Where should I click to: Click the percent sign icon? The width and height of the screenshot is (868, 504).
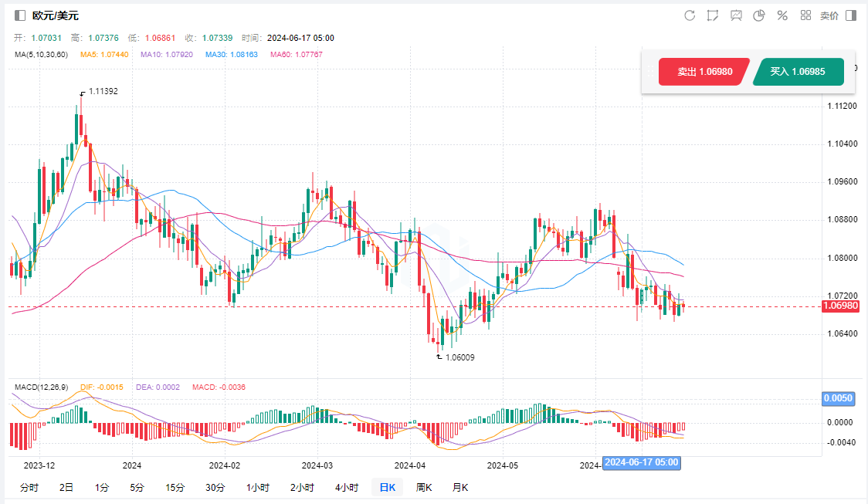tap(782, 15)
